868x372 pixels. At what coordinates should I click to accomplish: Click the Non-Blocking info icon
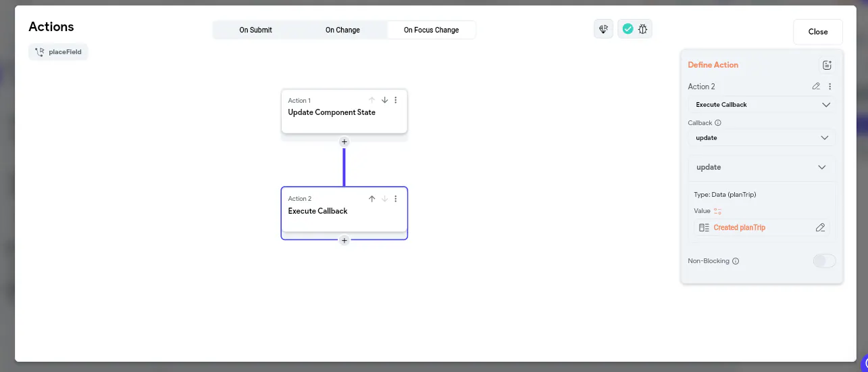pos(736,261)
